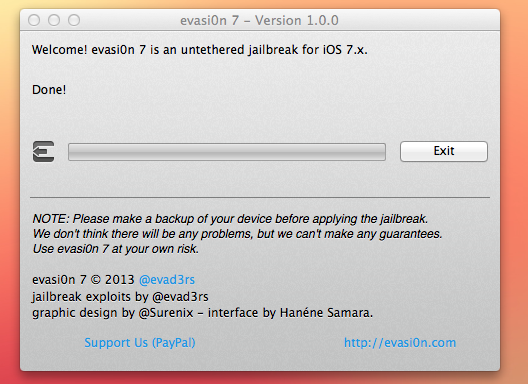Zoom the evasi0n 7 window
Viewport: 528px width, 384px height.
click(74, 20)
